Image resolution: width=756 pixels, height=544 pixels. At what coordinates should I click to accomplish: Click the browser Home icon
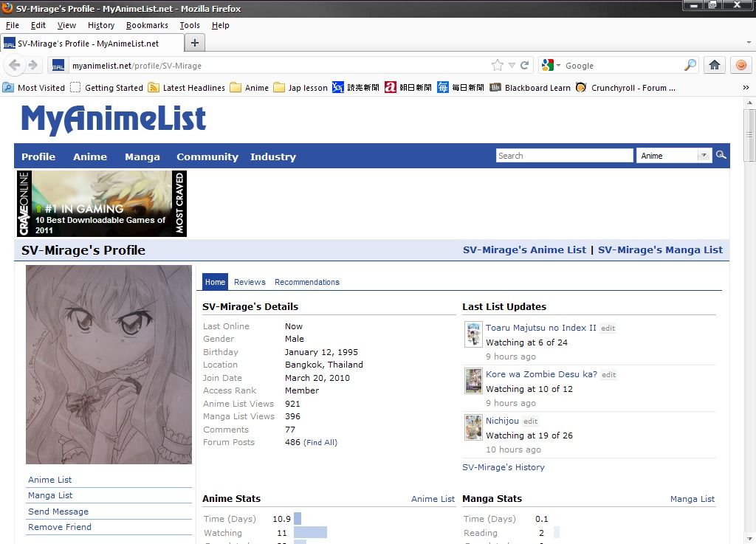pyautogui.click(x=714, y=65)
